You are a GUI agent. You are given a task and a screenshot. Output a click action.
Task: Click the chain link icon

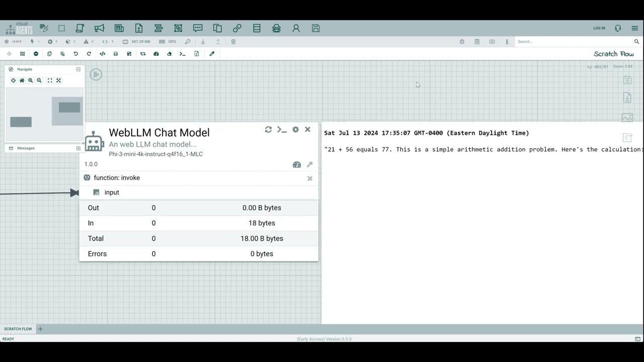point(237,28)
